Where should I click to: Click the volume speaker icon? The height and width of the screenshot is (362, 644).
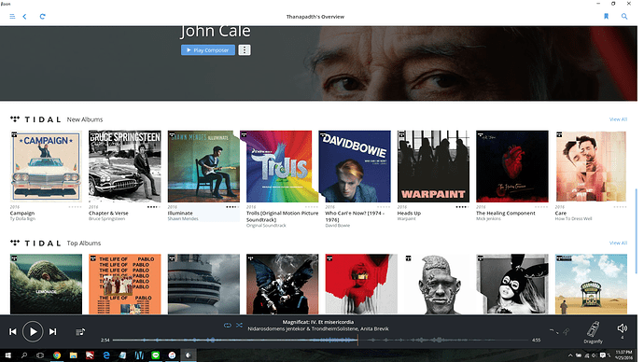pos(623,328)
